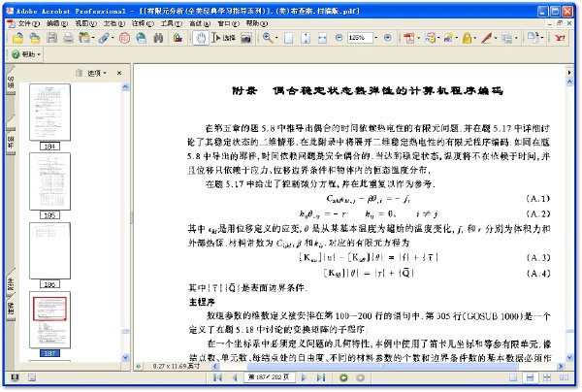Viewport: 582px width, 392px height.
Task: Save the document with floppy disk icon
Action: 51,38
